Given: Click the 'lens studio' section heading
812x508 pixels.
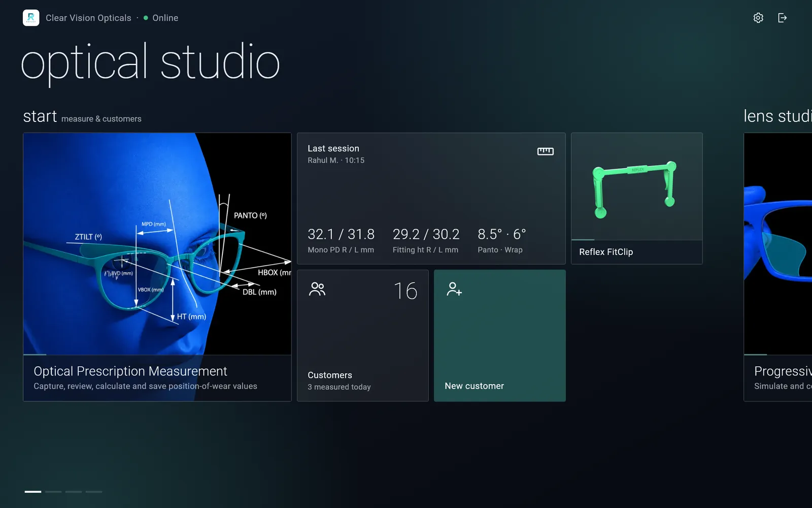Looking at the screenshot, I should [778, 116].
